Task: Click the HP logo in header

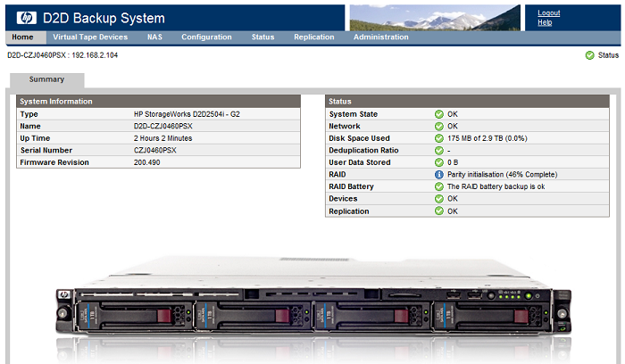Action: click(x=27, y=18)
